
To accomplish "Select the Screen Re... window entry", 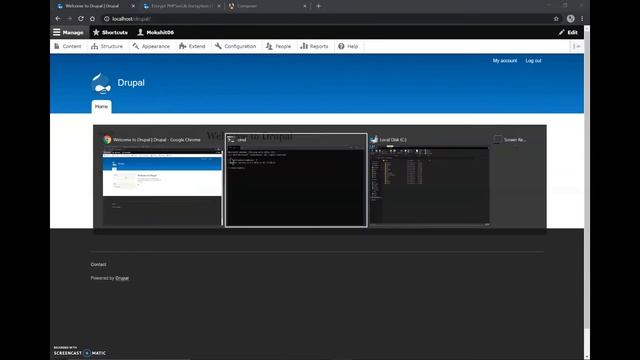I will click(510, 140).
